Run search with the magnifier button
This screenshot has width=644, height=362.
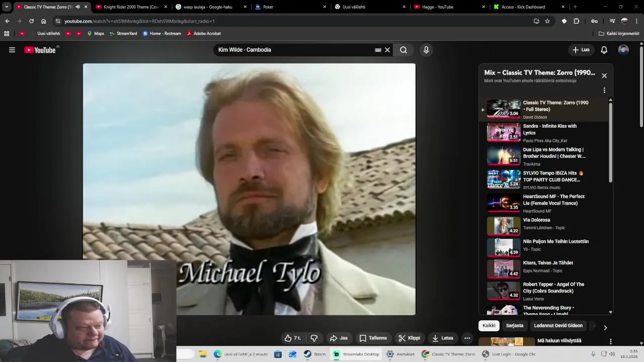pos(404,50)
